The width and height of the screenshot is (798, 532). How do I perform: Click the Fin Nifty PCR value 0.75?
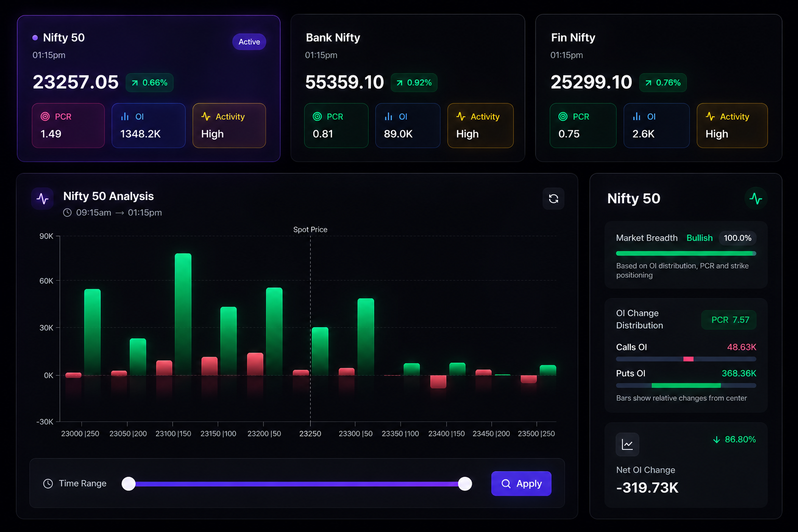coord(569,134)
